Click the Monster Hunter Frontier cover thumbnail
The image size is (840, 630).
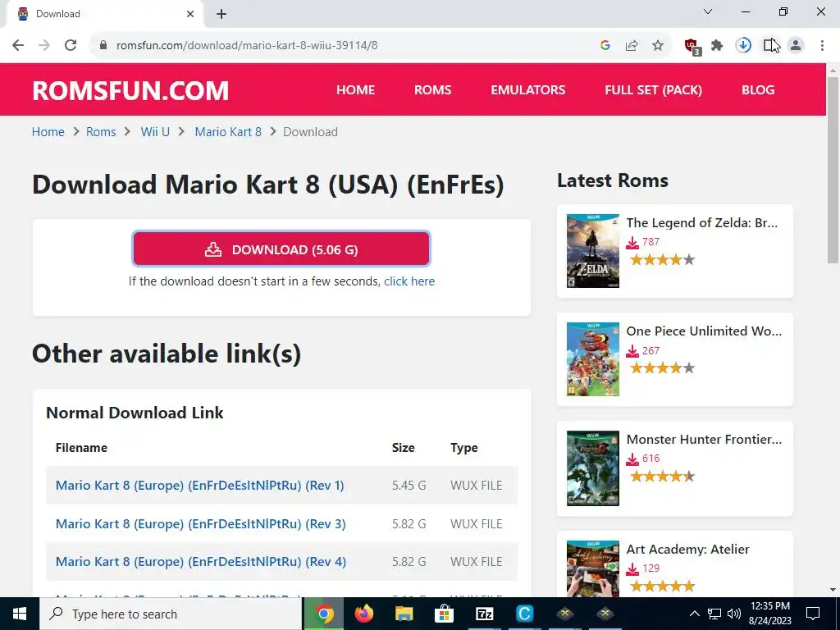tap(593, 468)
